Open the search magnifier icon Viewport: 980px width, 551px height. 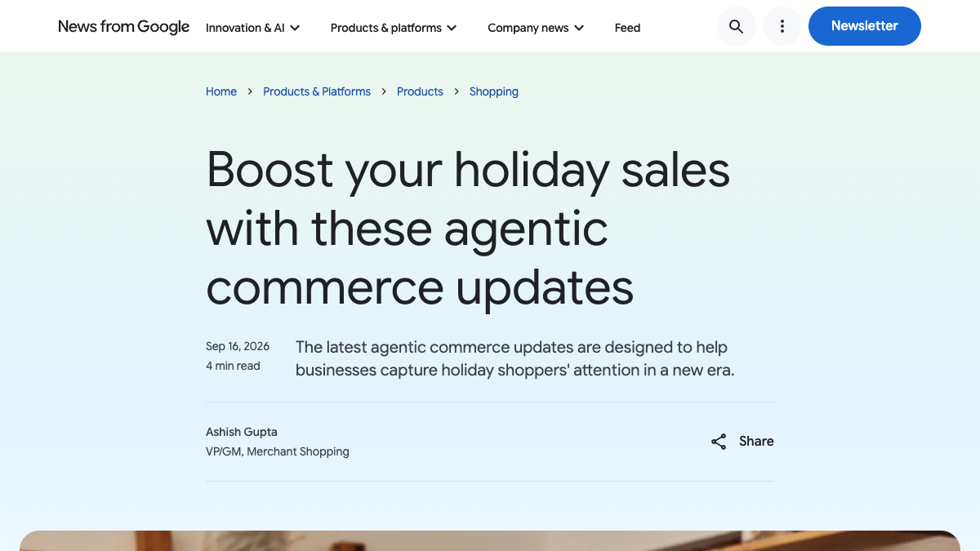(x=736, y=26)
